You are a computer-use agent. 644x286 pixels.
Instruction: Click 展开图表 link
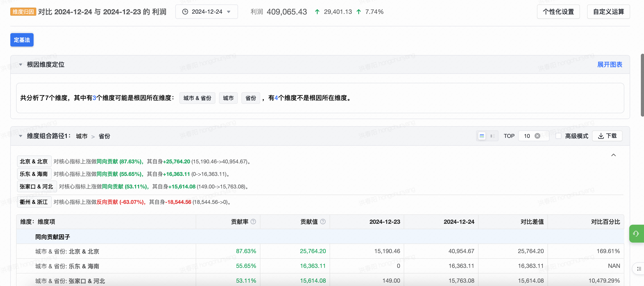point(610,65)
